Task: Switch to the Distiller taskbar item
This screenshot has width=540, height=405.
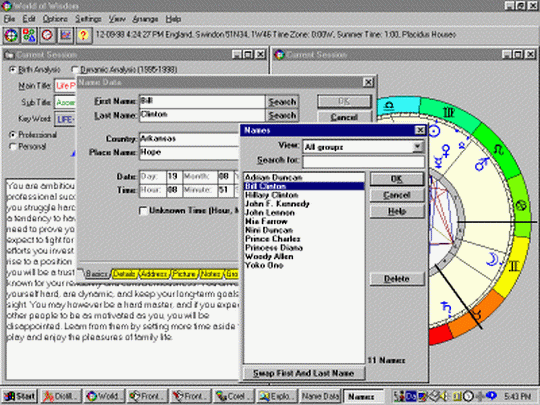Action: point(61,396)
